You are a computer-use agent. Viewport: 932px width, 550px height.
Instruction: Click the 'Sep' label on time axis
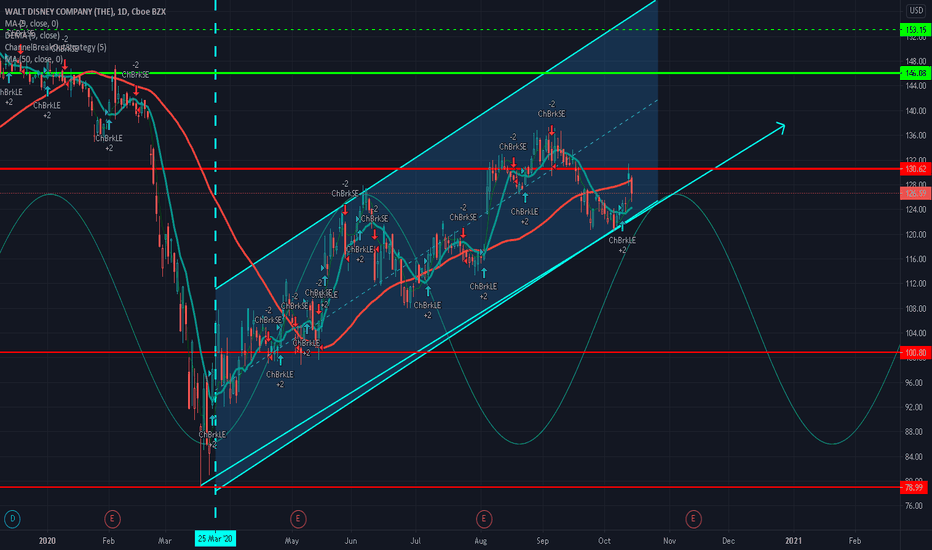(543, 540)
